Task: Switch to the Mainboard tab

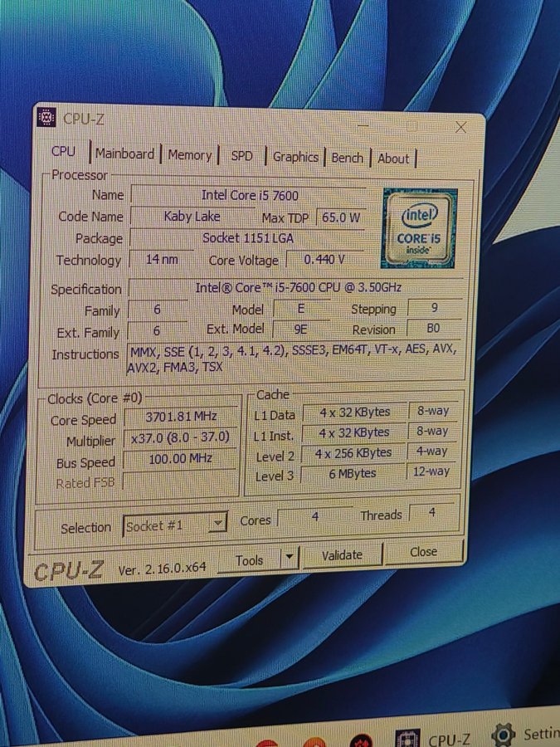Action: click(x=124, y=154)
